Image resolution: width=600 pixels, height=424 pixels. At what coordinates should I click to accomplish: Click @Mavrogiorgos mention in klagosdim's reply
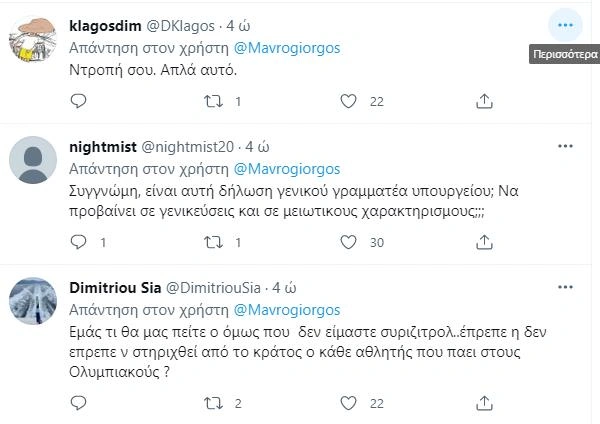pos(287,47)
